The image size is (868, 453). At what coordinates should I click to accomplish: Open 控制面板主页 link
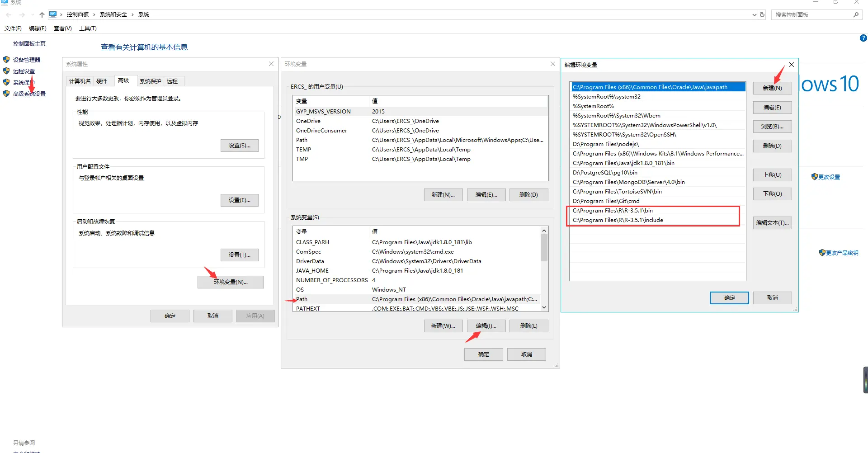pyautogui.click(x=29, y=44)
